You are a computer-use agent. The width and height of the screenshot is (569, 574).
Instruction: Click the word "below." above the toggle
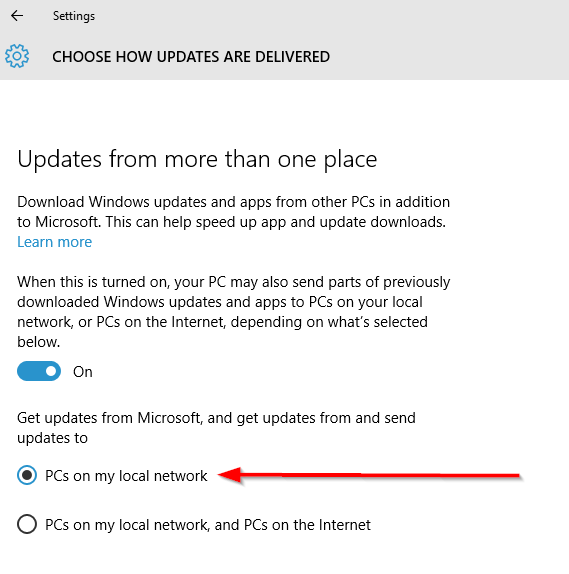pos(38,342)
